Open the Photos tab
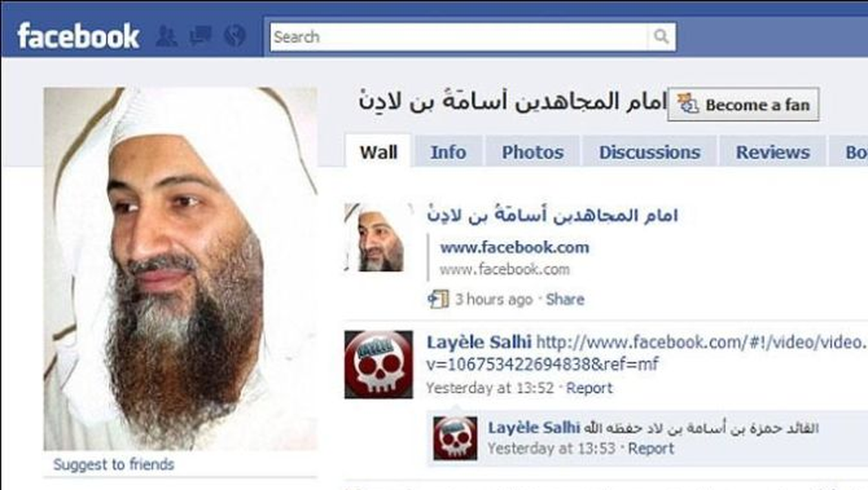The height and width of the screenshot is (490, 868). (x=533, y=152)
